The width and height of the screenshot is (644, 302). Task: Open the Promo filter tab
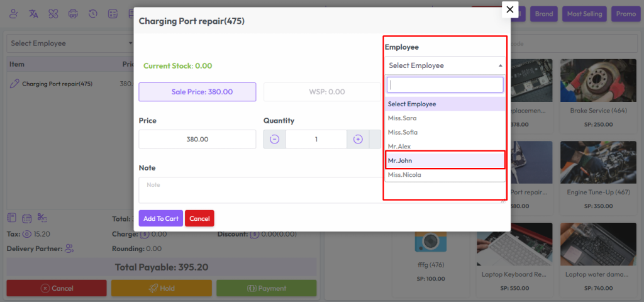point(626,14)
